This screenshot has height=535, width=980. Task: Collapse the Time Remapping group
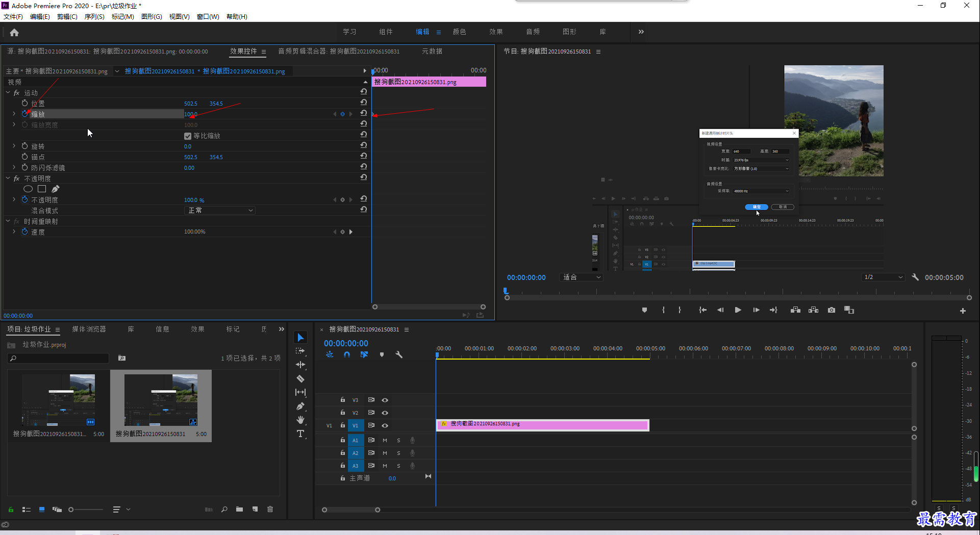(8, 221)
